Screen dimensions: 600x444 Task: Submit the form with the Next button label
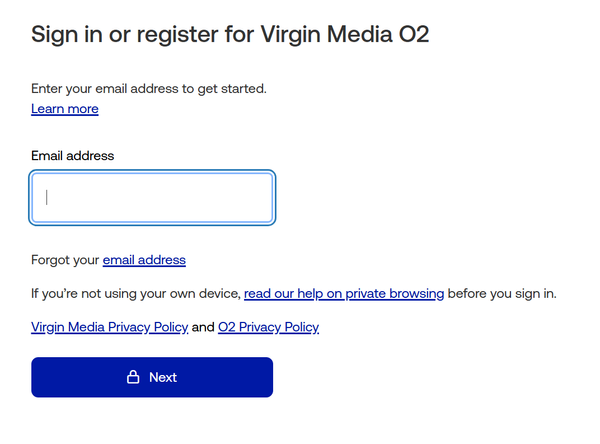(163, 377)
